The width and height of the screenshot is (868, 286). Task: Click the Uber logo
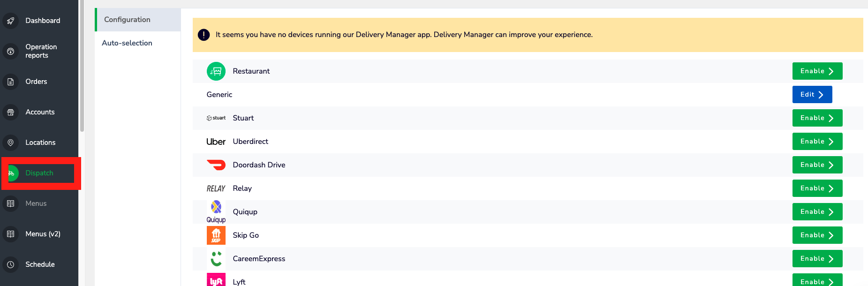(216, 142)
